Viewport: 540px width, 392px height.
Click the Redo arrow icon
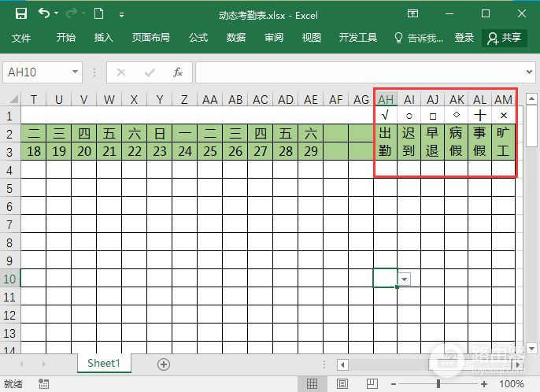72,13
